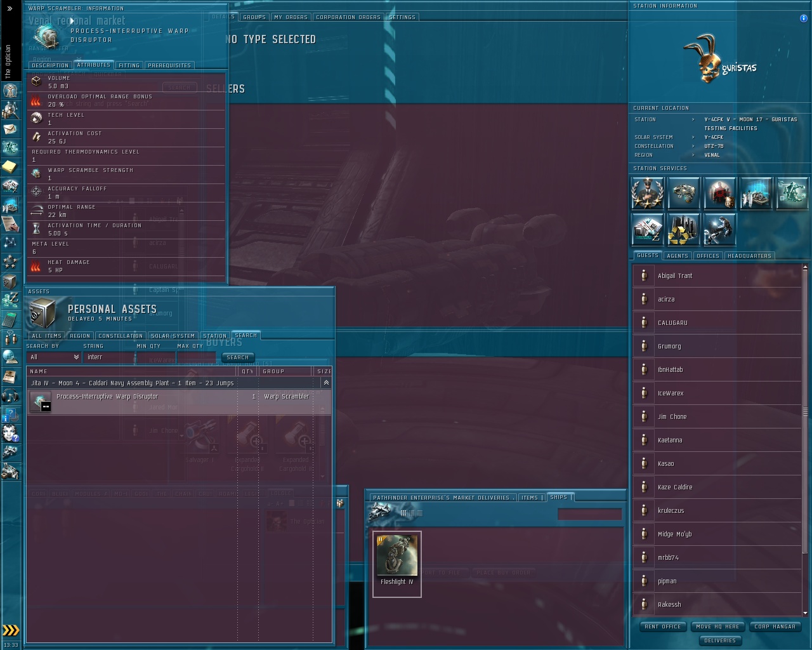Open the Prerequisites tab
The width and height of the screenshot is (812, 650).
click(x=169, y=65)
